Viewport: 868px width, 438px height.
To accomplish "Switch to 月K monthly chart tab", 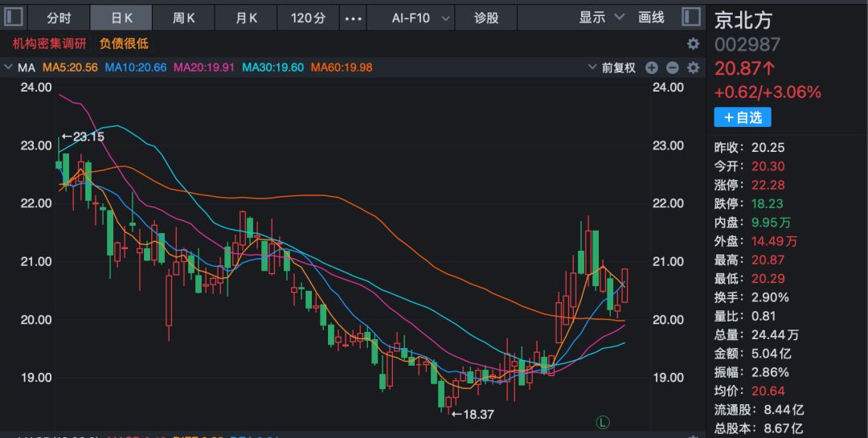I will pos(247,18).
